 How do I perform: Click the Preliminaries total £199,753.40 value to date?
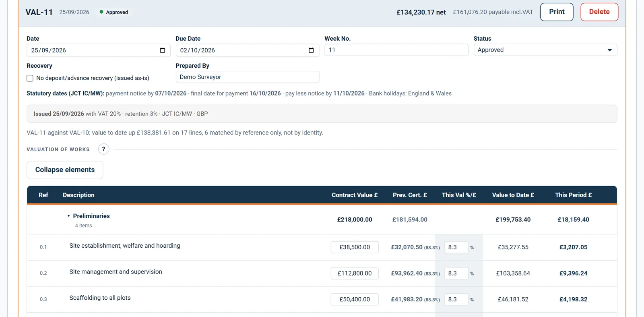point(513,220)
